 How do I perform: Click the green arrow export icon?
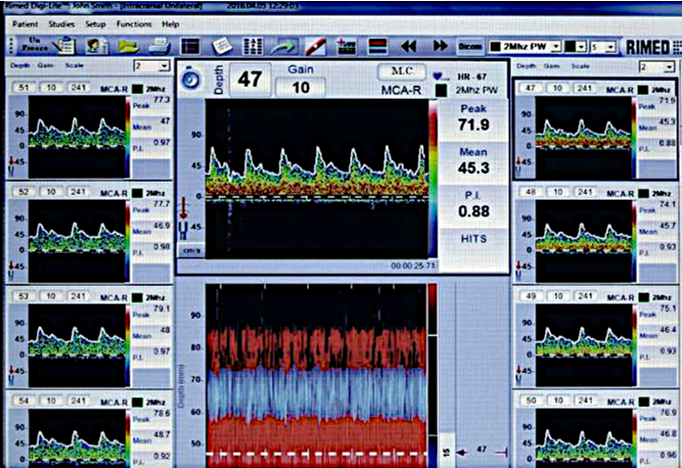(x=283, y=45)
